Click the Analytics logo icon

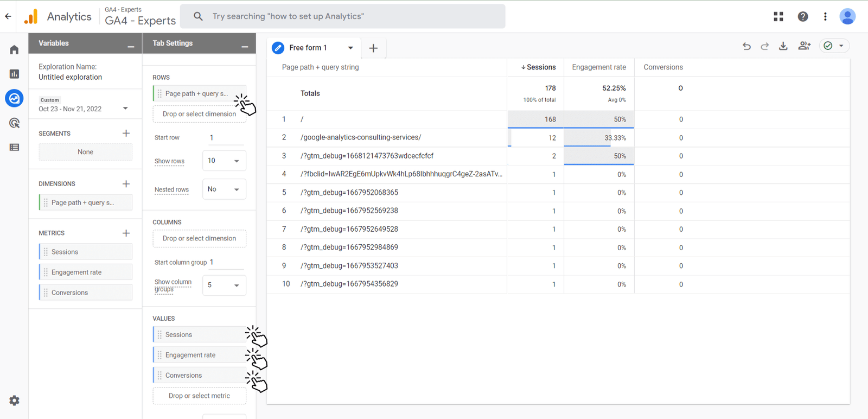pyautogui.click(x=31, y=17)
